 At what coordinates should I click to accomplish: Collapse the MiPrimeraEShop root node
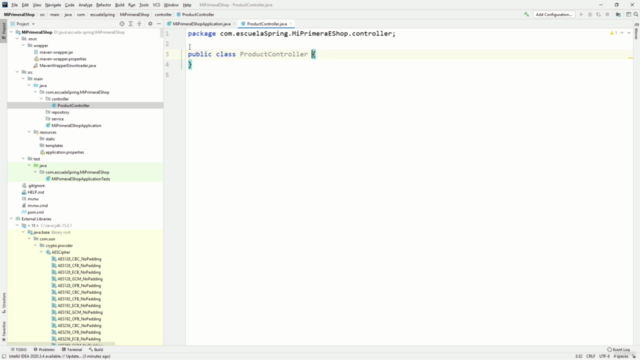[11, 32]
